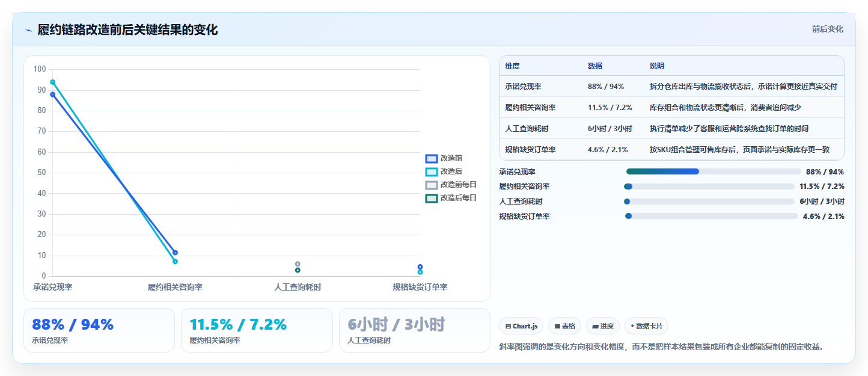Click the 6小时 / 3小时 value in the table
The width and height of the screenshot is (868, 376).
[610, 129]
